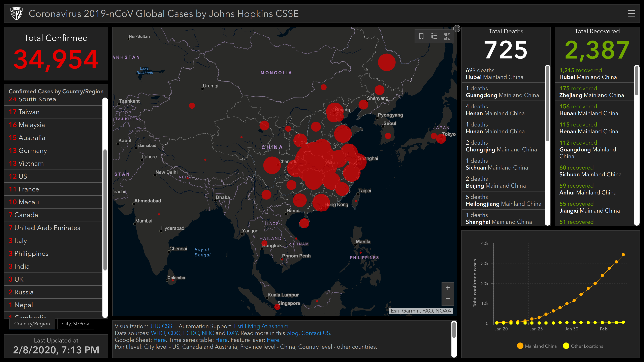Switch to the City, St/Prov tab

(x=75, y=324)
